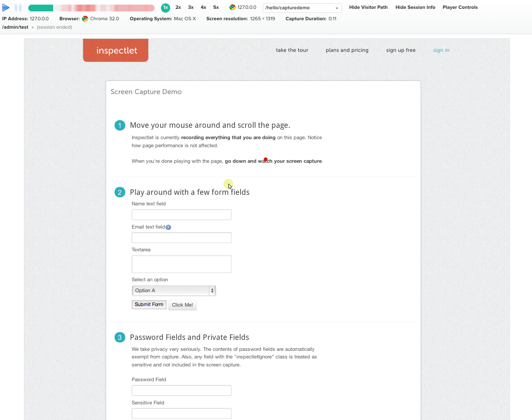Open the /hello/capturedemo page dropdown
Image resolution: width=532 pixels, height=420 pixels.
[x=302, y=8]
